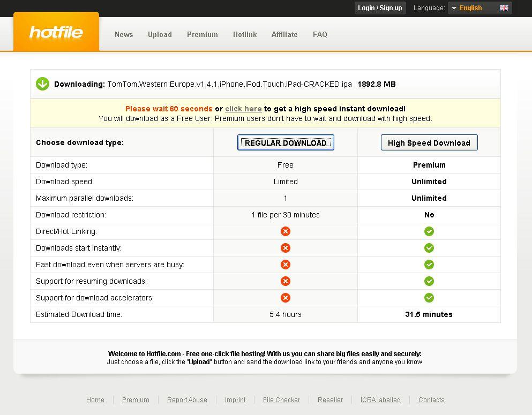Click green check for Direct/Hot Linking
This screenshot has height=415, width=532.
coord(429,231)
